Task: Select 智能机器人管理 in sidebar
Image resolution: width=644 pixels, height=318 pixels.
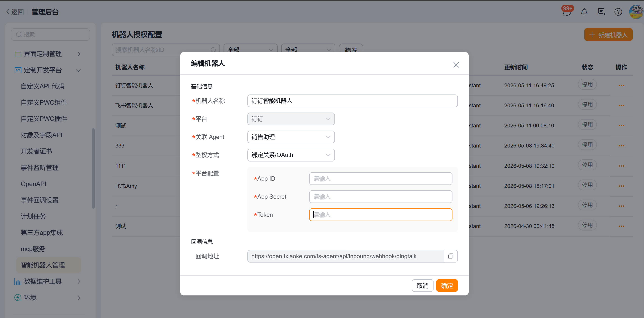Action: (49, 265)
